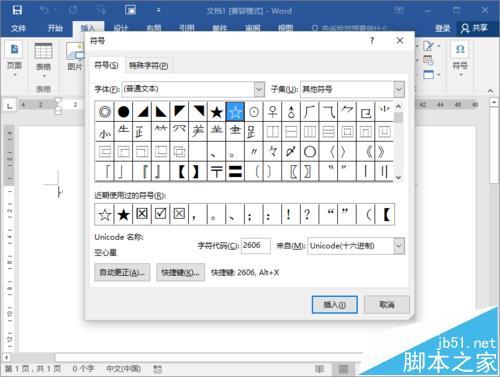Pick the solid star ★ from recently used symbols
The height and width of the screenshot is (377, 500).
(124, 214)
